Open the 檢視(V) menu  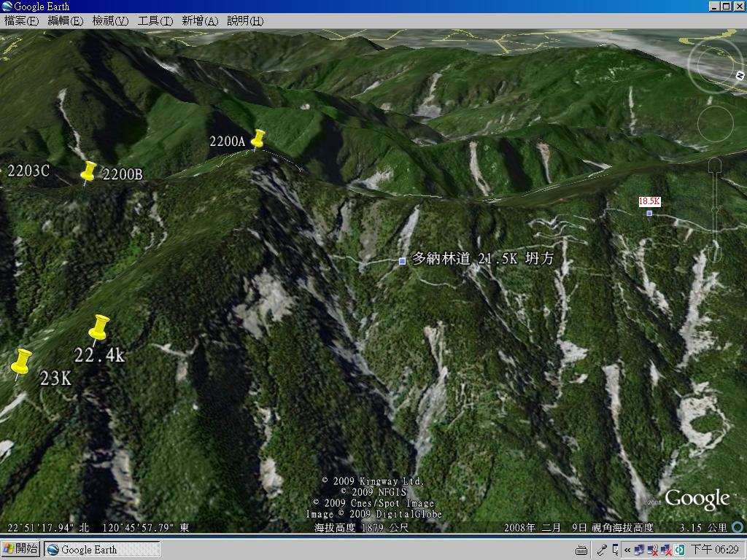(110, 21)
